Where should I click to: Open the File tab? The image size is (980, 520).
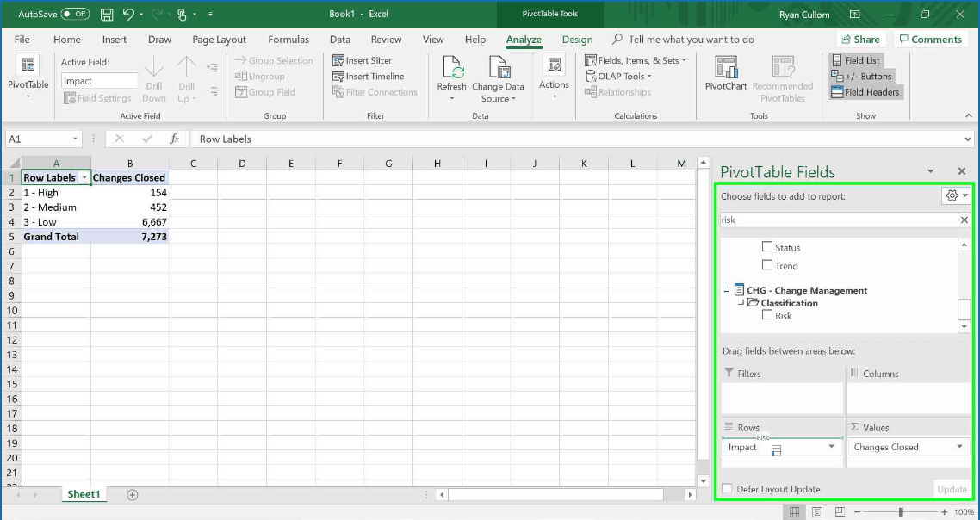(22, 40)
